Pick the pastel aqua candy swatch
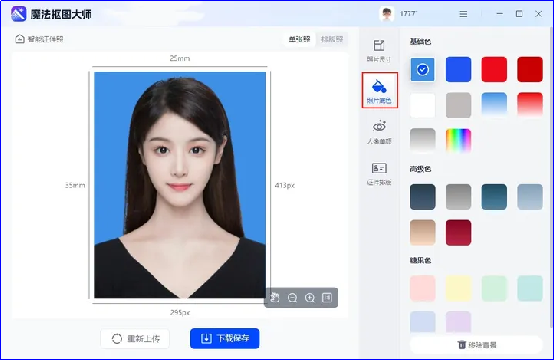 [530, 289]
